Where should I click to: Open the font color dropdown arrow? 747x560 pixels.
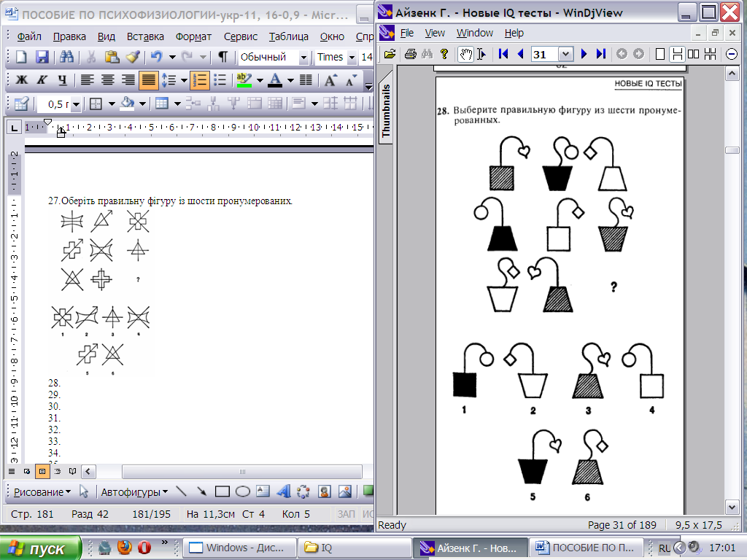(290, 80)
